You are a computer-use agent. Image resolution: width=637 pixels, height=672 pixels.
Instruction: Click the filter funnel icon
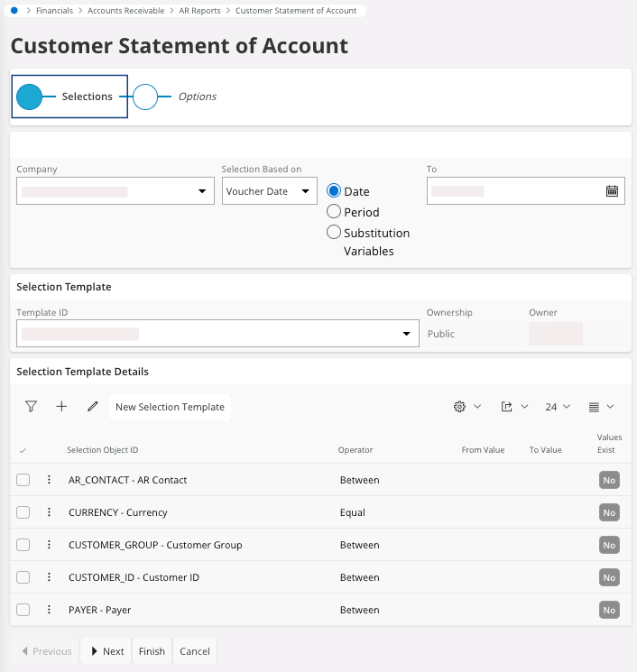pos(31,407)
